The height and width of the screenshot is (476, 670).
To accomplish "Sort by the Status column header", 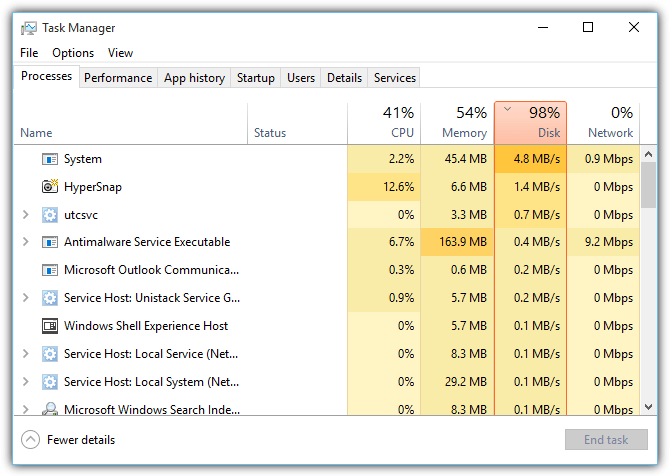I will (297, 123).
